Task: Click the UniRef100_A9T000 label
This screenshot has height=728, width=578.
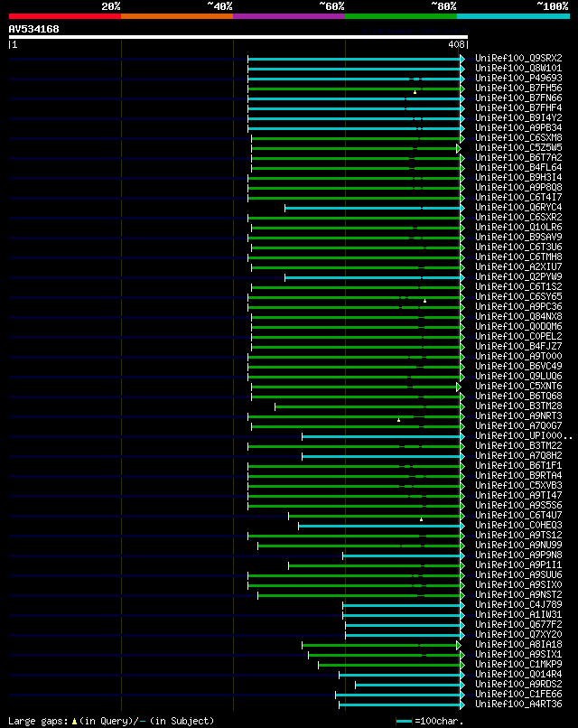Action: click(518, 356)
